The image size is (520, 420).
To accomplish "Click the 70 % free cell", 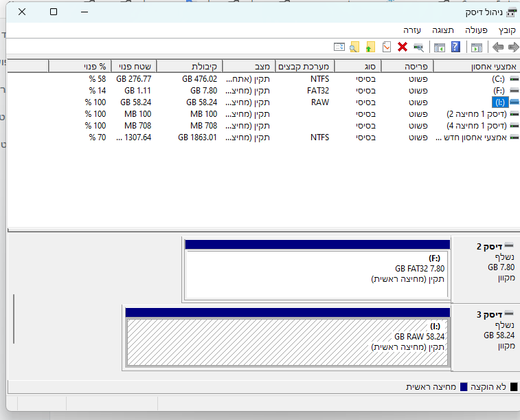I will [98, 137].
